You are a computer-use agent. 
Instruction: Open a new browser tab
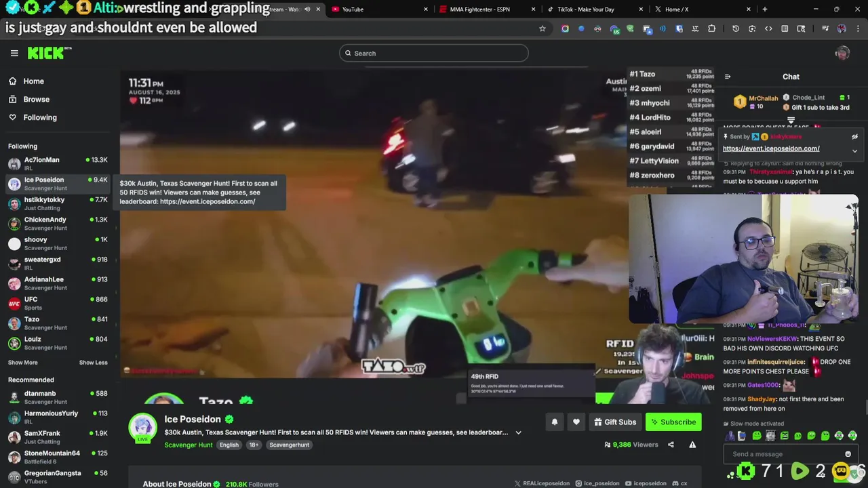coord(764,9)
